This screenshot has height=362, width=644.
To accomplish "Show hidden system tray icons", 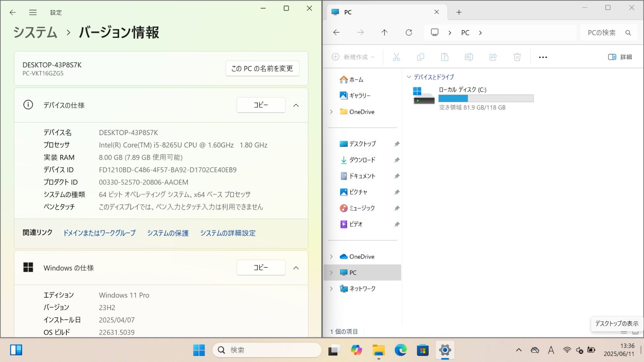I will [x=519, y=350].
